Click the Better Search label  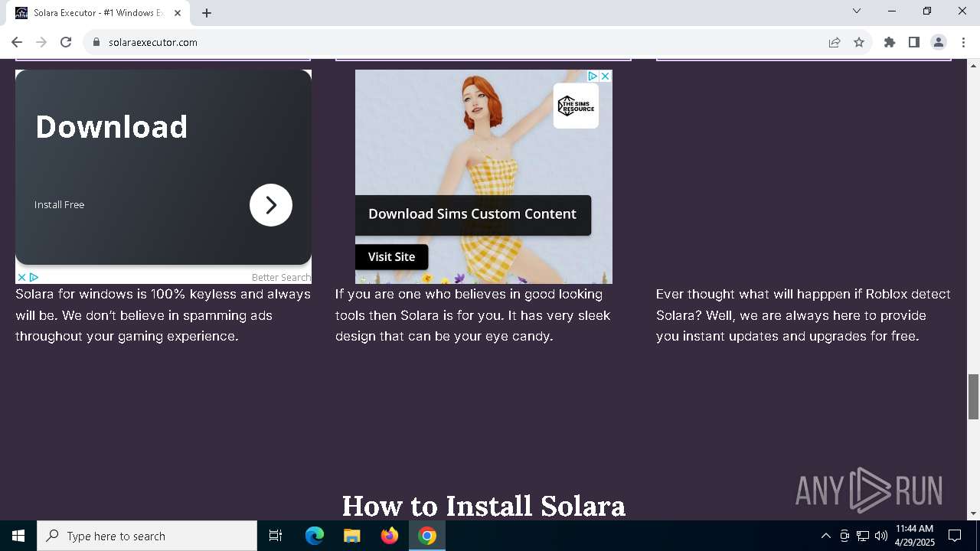click(281, 277)
